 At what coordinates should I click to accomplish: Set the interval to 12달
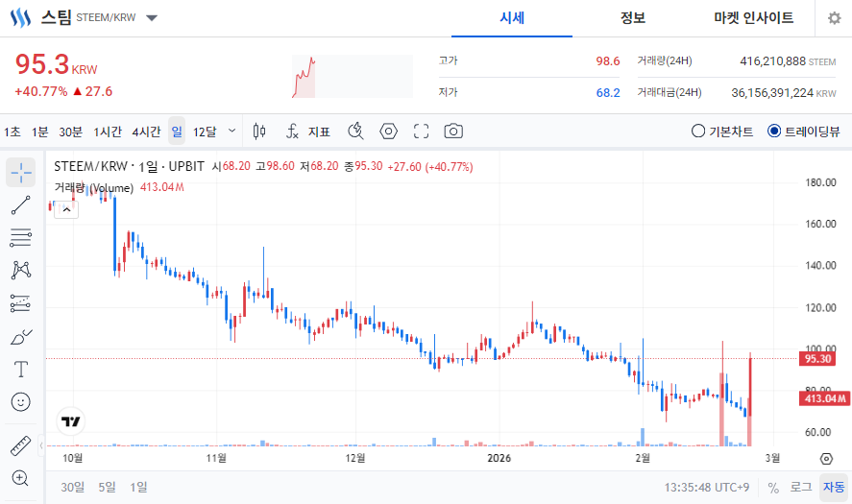coord(205,132)
